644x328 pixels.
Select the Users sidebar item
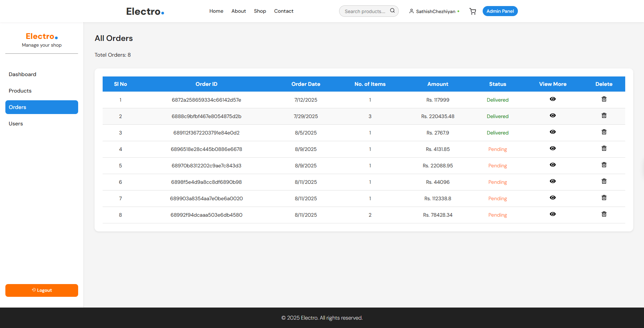[16, 124]
